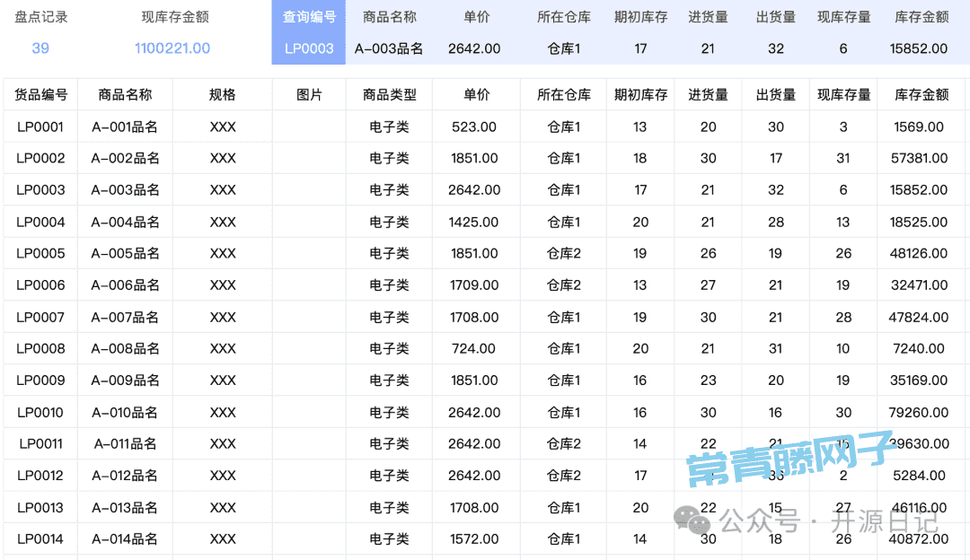Select the 货品编号 column header
The width and height of the screenshot is (970, 560).
click(40, 94)
